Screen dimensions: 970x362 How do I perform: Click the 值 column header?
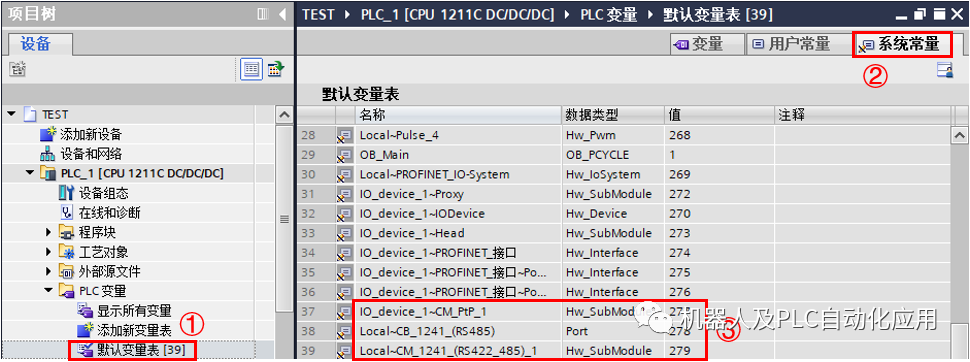click(x=719, y=116)
